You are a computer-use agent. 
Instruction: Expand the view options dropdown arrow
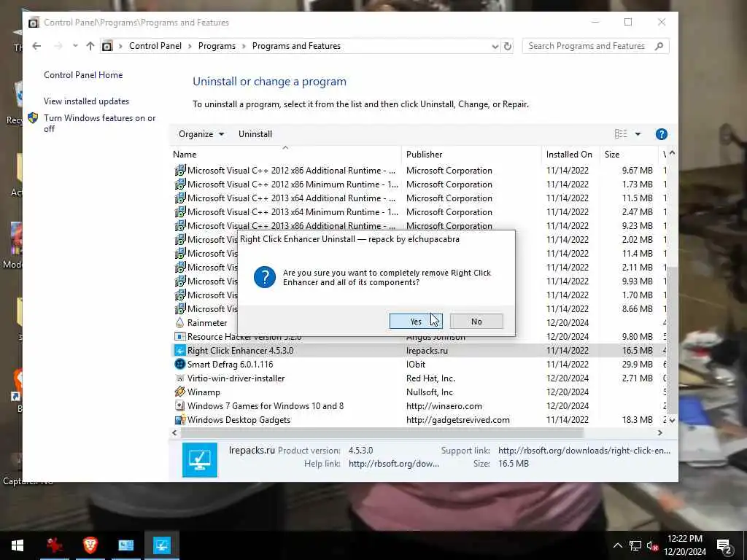pos(638,134)
